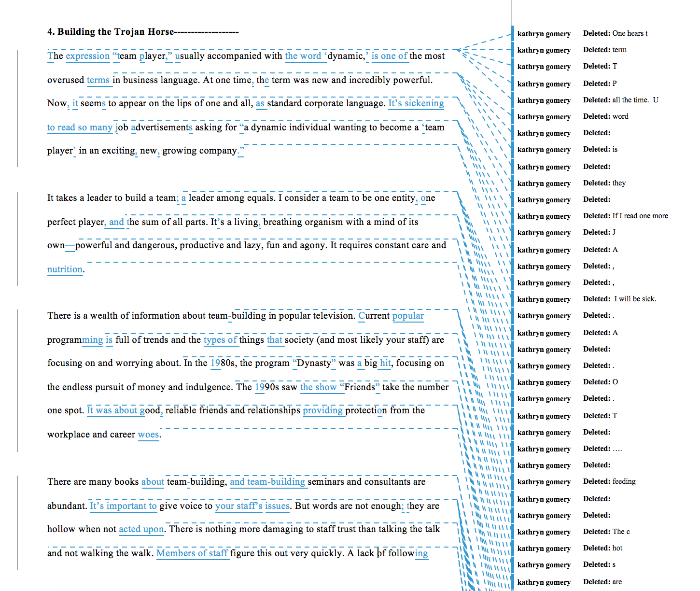The image size is (700, 591).
Task: Click the "Deleted: hot" revision balloon
Action: [603, 548]
